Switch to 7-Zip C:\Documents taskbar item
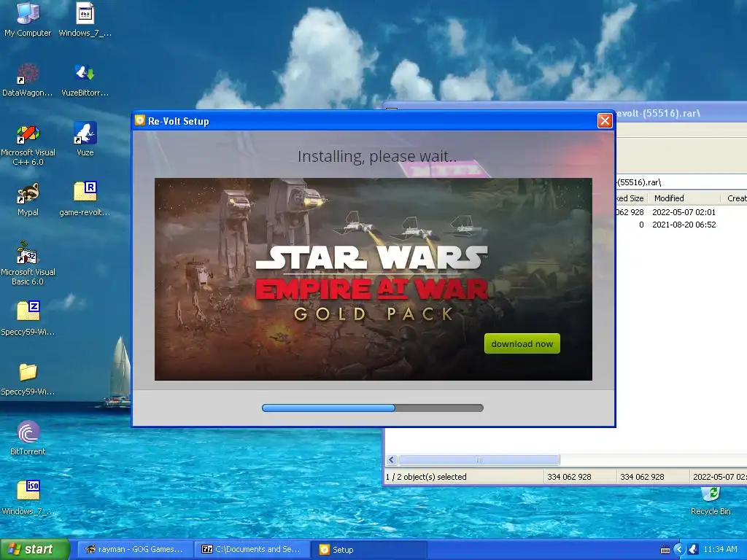 tap(252, 550)
